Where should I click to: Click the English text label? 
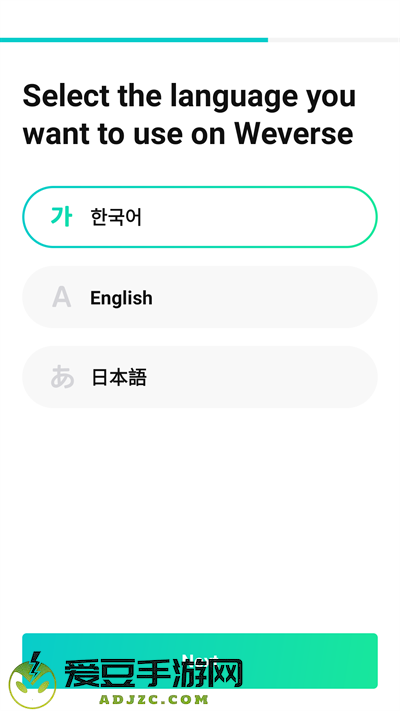coord(121,298)
